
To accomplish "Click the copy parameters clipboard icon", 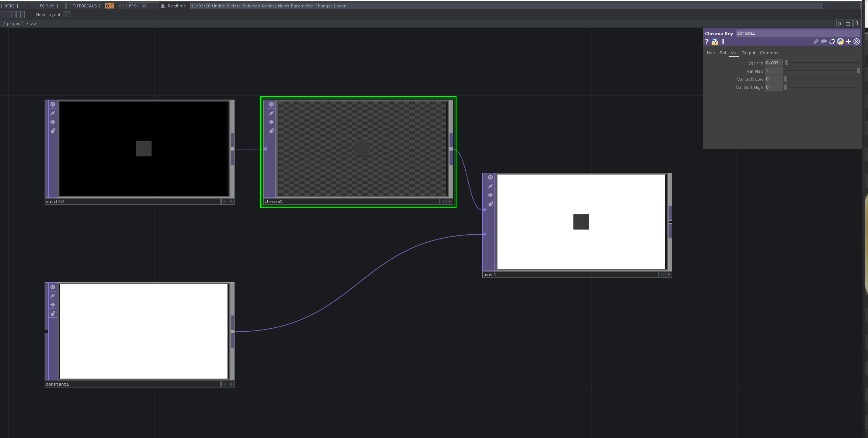I will pyautogui.click(x=832, y=42).
